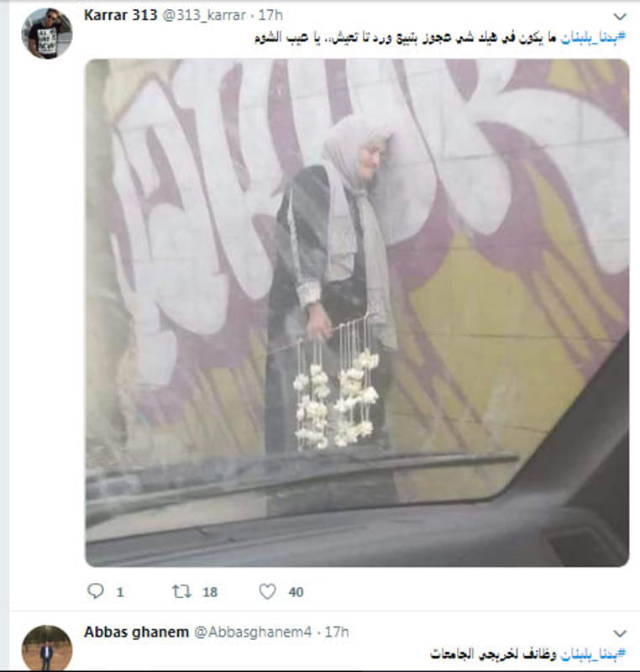Image resolution: width=640 pixels, height=672 pixels.
Task: Click the reply speech bubble icon
Action: tap(96, 591)
